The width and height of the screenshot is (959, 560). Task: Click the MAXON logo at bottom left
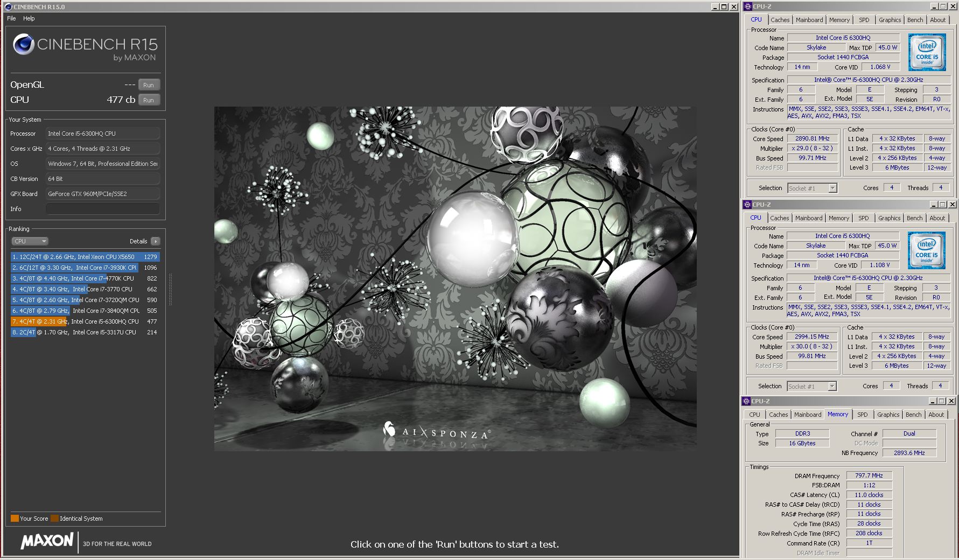[x=47, y=541]
